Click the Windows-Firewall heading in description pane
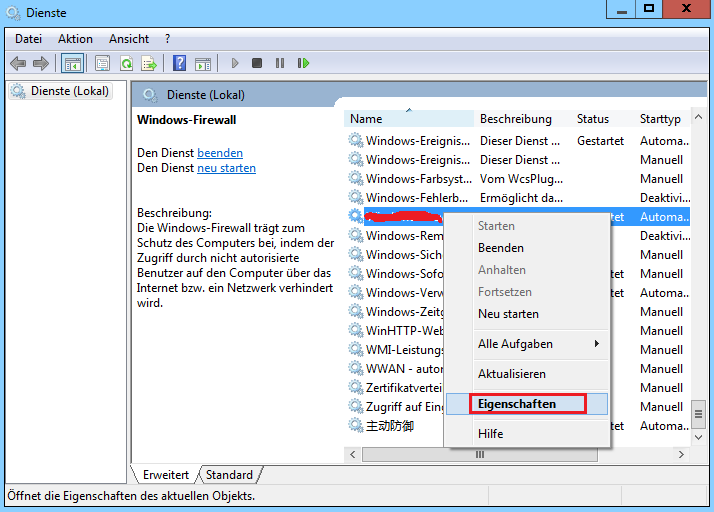 [187, 120]
